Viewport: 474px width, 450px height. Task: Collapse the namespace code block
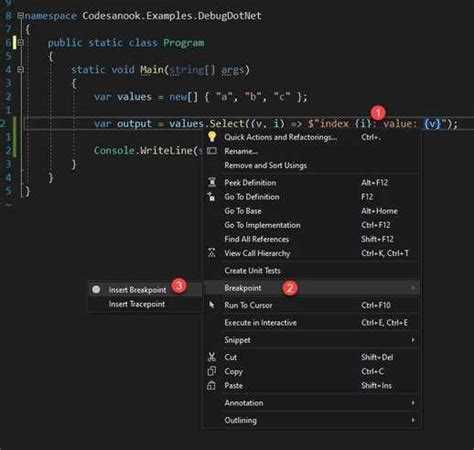pyautogui.click(x=20, y=15)
